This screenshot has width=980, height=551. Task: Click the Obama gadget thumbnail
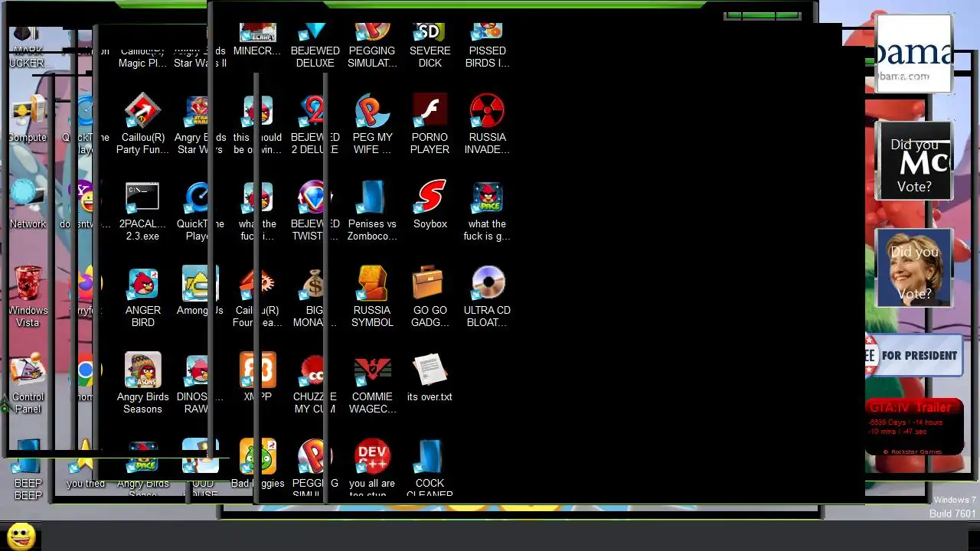[913, 54]
